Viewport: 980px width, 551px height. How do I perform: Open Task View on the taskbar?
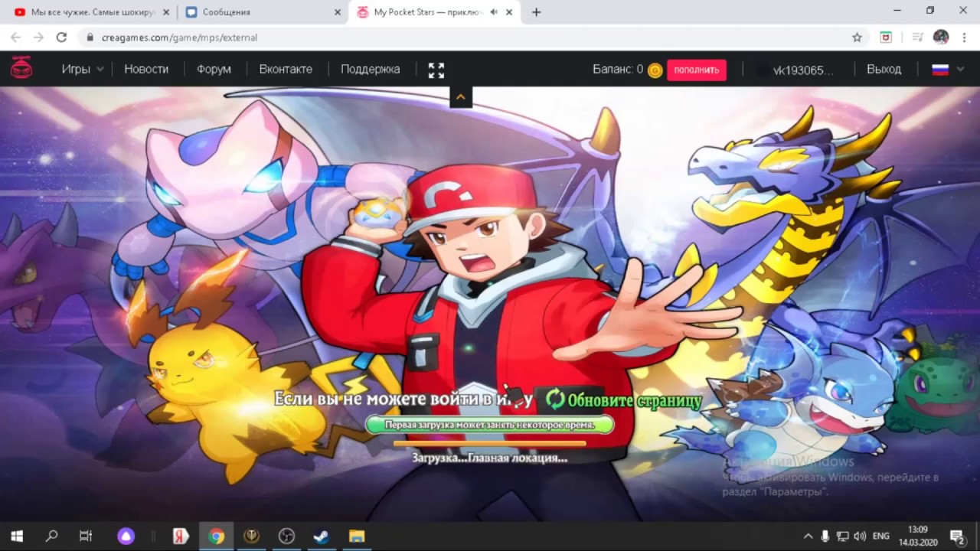click(86, 536)
